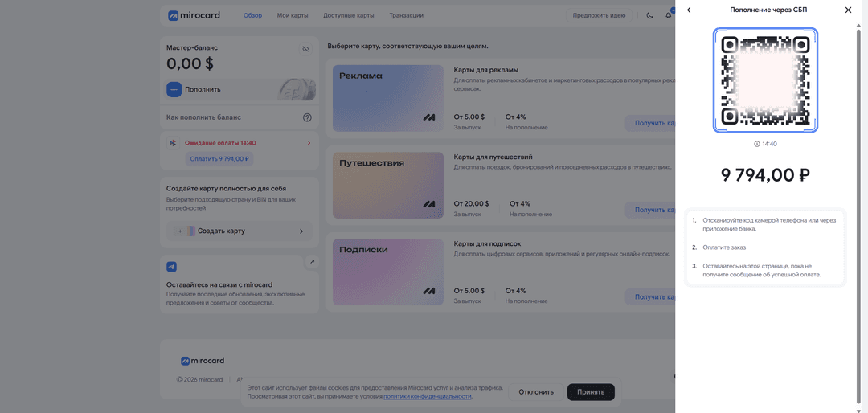Close the Пополнение через СБП panel
868x413 pixels.
(x=848, y=10)
